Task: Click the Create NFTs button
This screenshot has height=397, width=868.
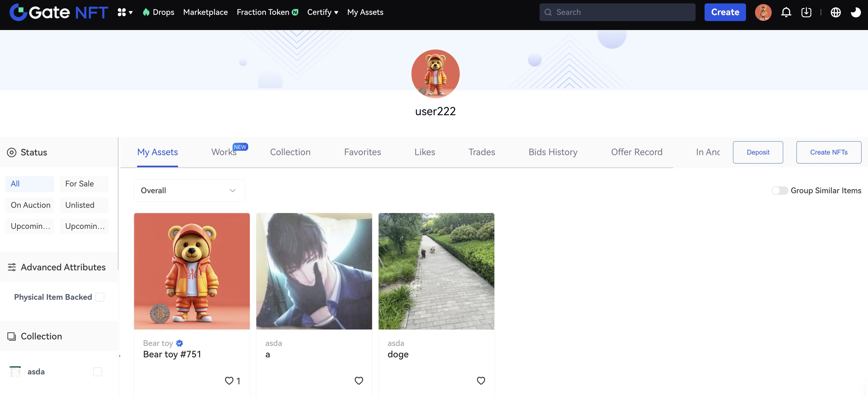Action: tap(828, 152)
